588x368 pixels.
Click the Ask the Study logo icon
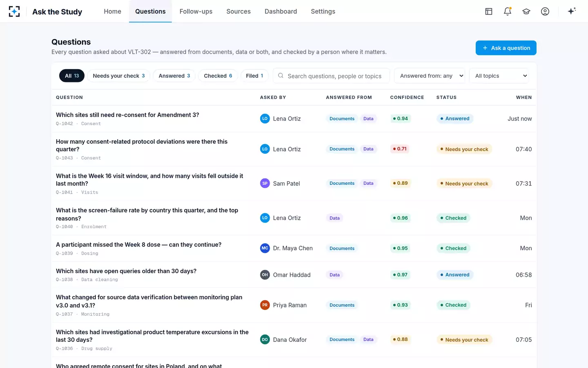(x=14, y=11)
